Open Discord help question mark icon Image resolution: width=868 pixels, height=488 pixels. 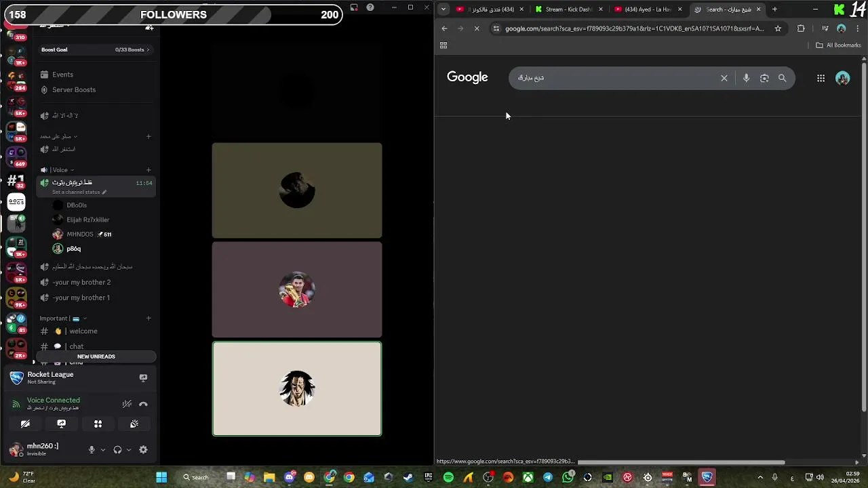tap(370, 7)
